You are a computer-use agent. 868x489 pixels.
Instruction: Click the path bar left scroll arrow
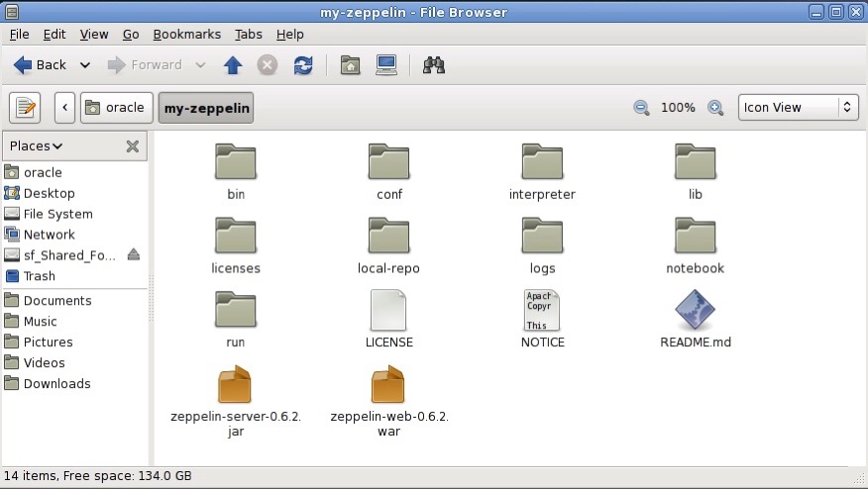coord(64,107)
